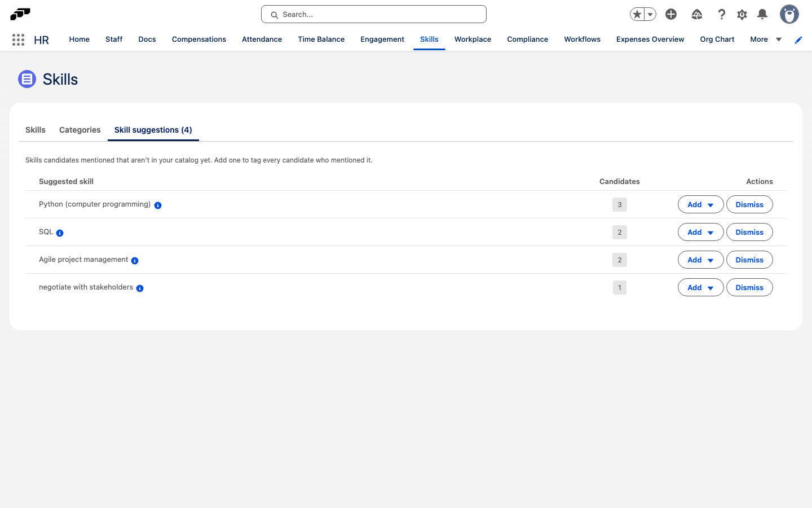The width and height of the screenshot is (812, 508).
Task: Switch to the Categories tab
Action: 80,130
